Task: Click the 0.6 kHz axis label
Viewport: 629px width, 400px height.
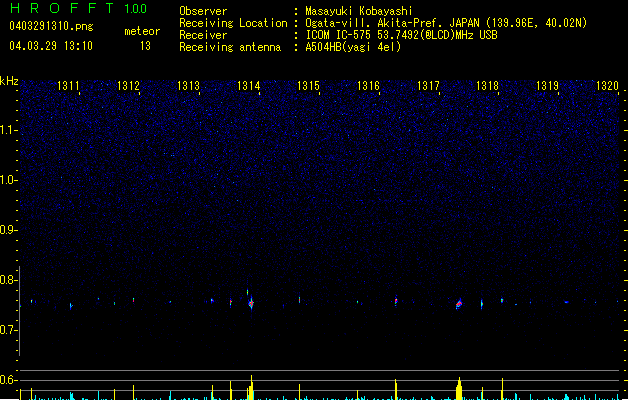Action: 9,380
